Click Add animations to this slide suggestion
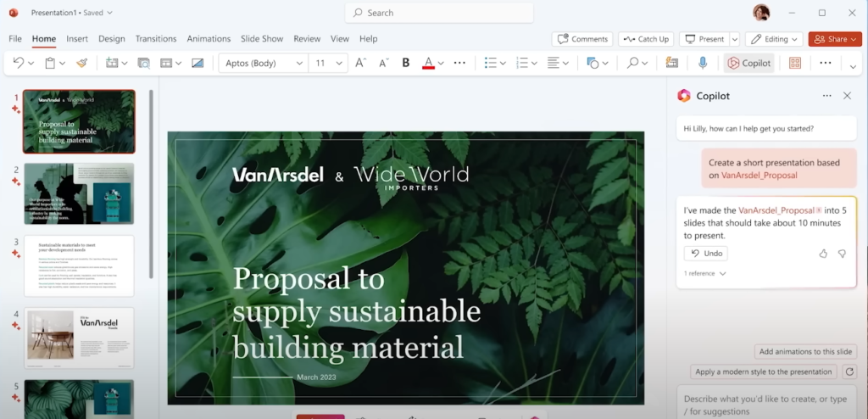This screenshot has width=868, height=419. pos(805,351)
